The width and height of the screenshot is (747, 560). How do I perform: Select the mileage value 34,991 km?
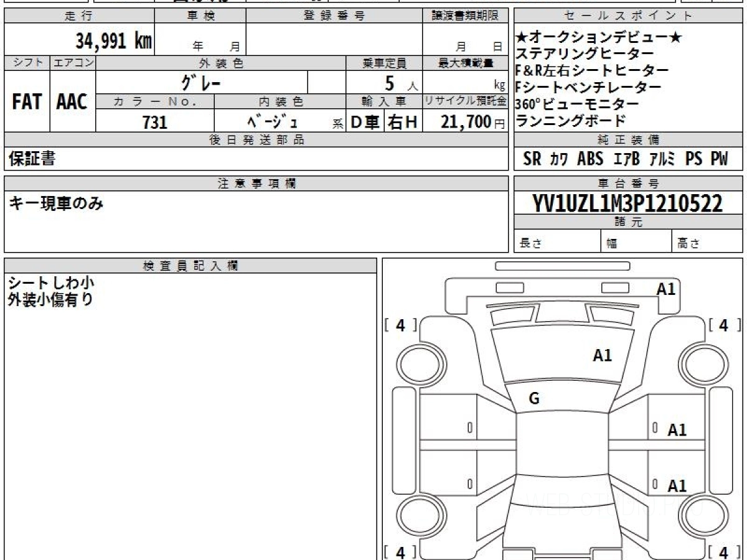(x=114, y=42)
